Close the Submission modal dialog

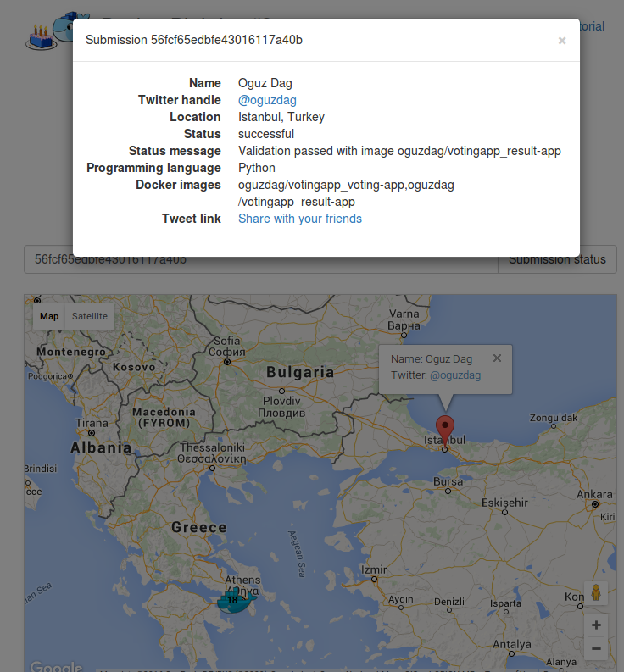coord(562,41)
